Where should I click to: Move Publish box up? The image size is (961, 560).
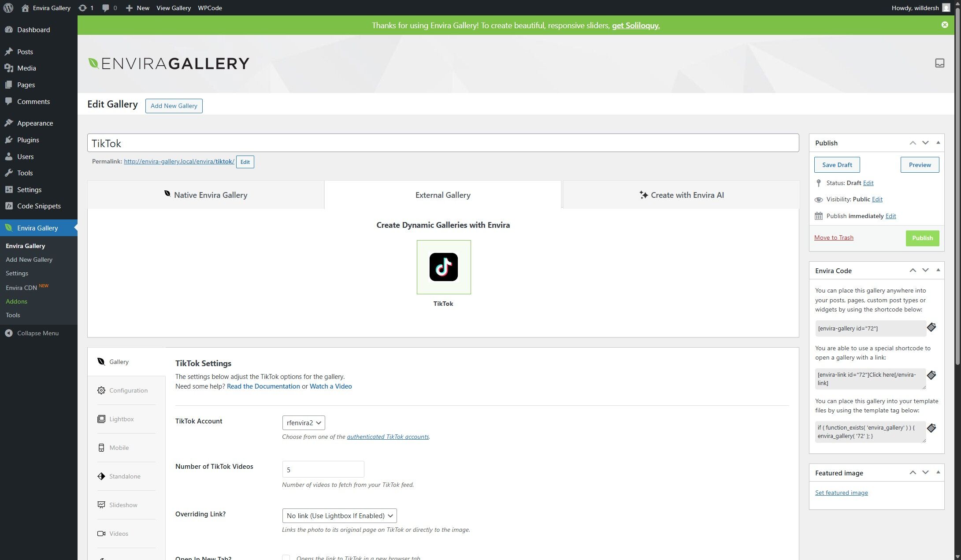913,143
